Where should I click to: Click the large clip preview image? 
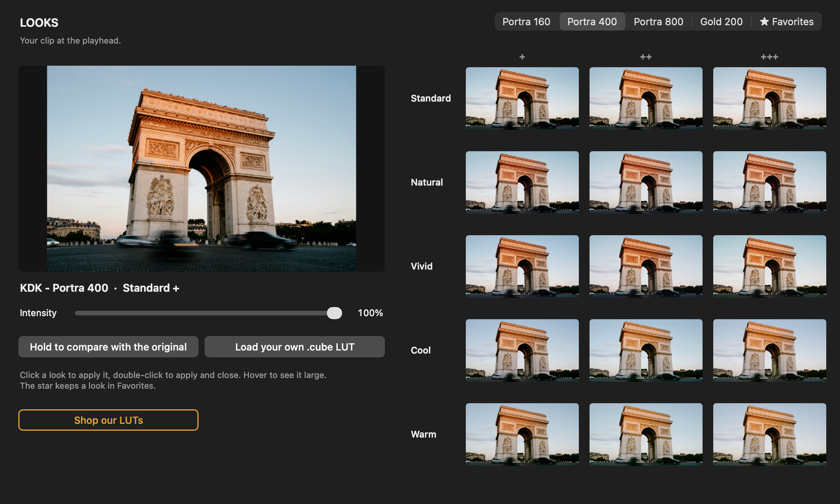pyautogui.click(x=202, y=169)
